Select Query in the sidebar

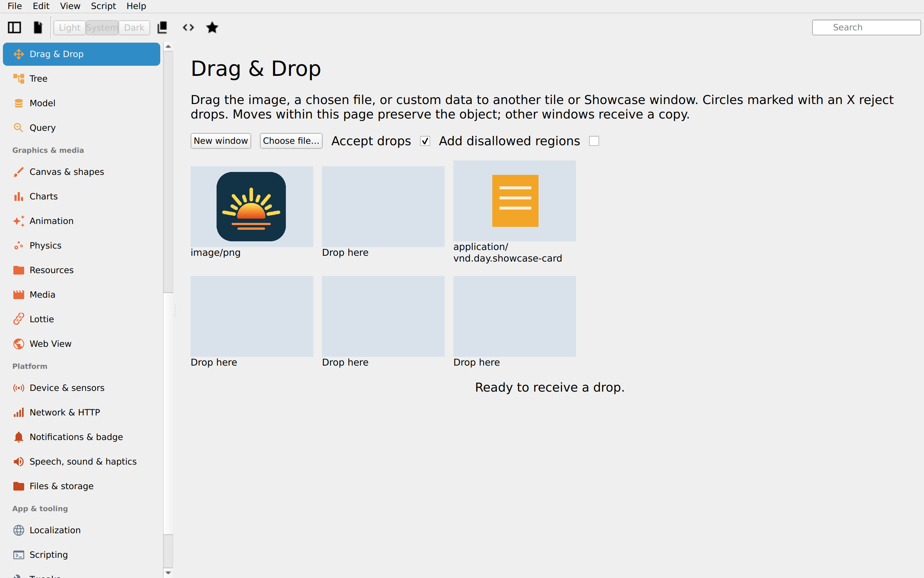(81, 128)
